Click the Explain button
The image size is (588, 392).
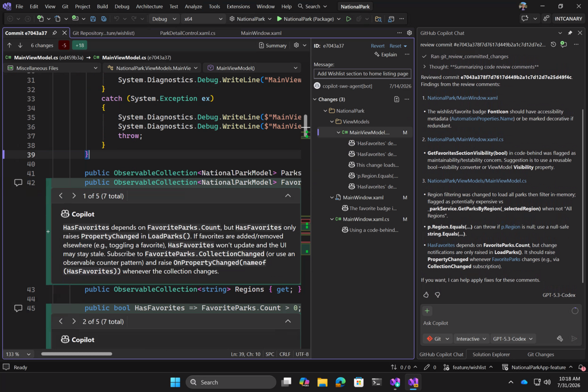(386, 54)
